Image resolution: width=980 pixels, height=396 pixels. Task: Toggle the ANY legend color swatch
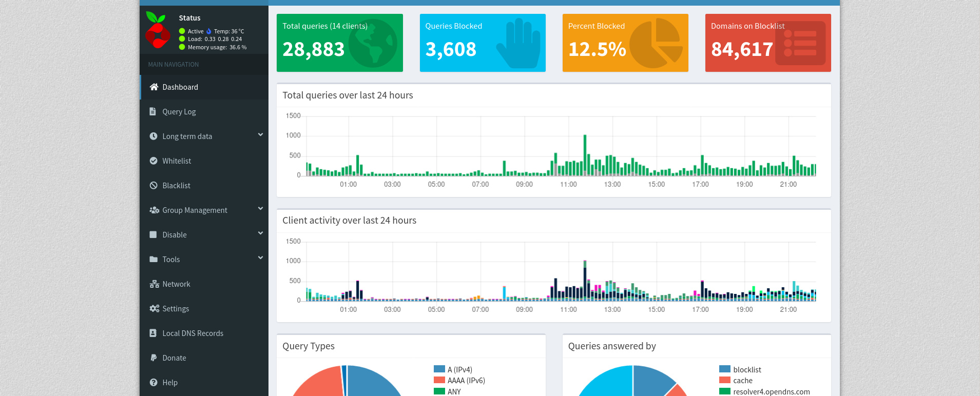[439, 391]
